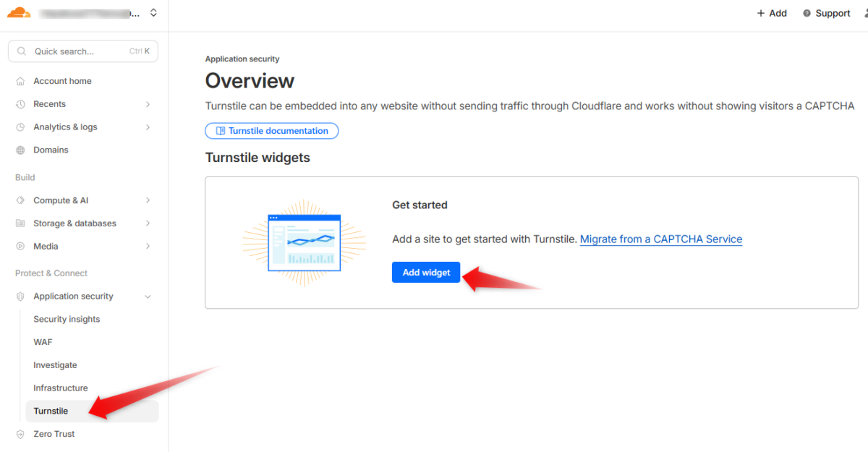The width and height of the screenshot is (868, 452).
Task: Open the account switcher dropdown
Action: 153,12
